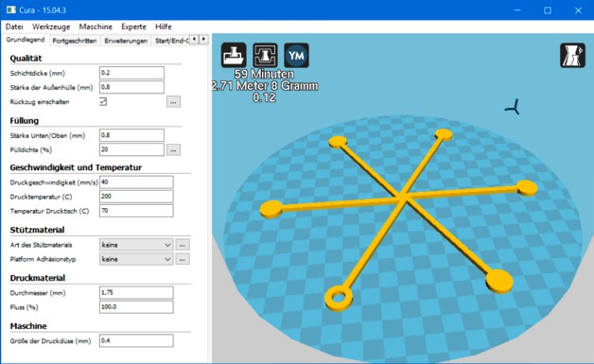Image resolution: width=594 pixels, height=364 pixels.
Task: Click the Druckgeschwindigkeit input field
Action: tap(136, 182)
